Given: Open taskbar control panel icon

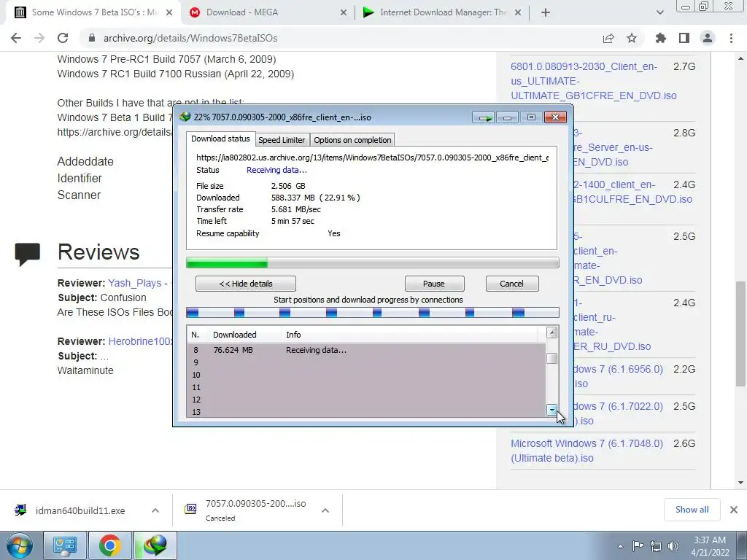Looking at the screenshot, I should 65,545.
